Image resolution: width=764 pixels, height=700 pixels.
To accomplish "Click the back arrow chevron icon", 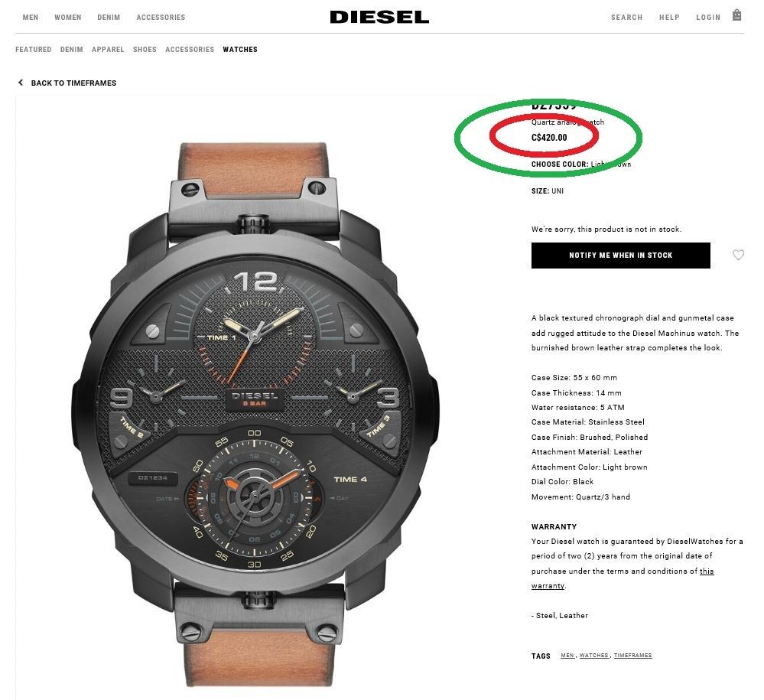I will point(21,83).
